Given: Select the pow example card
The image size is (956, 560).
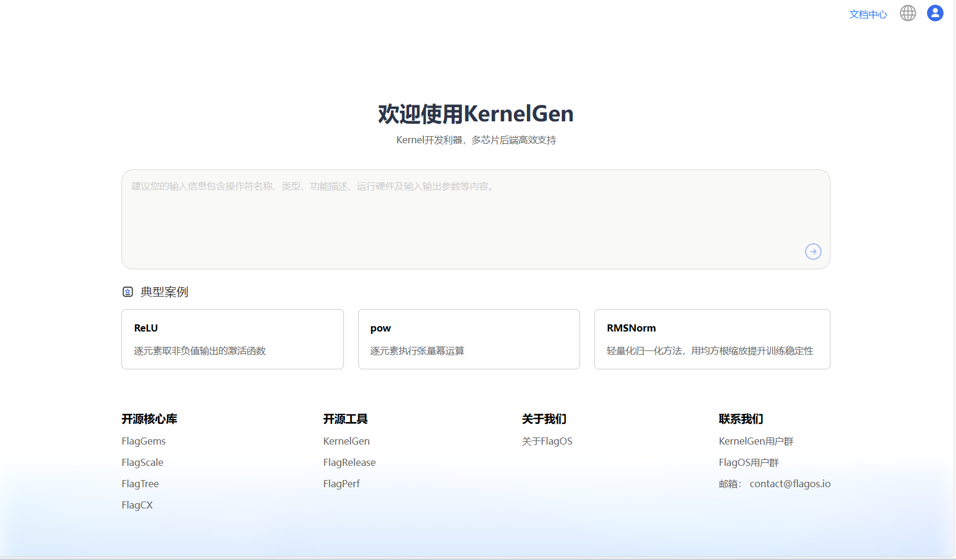Looking at the screenshot, I should [469, 339].
